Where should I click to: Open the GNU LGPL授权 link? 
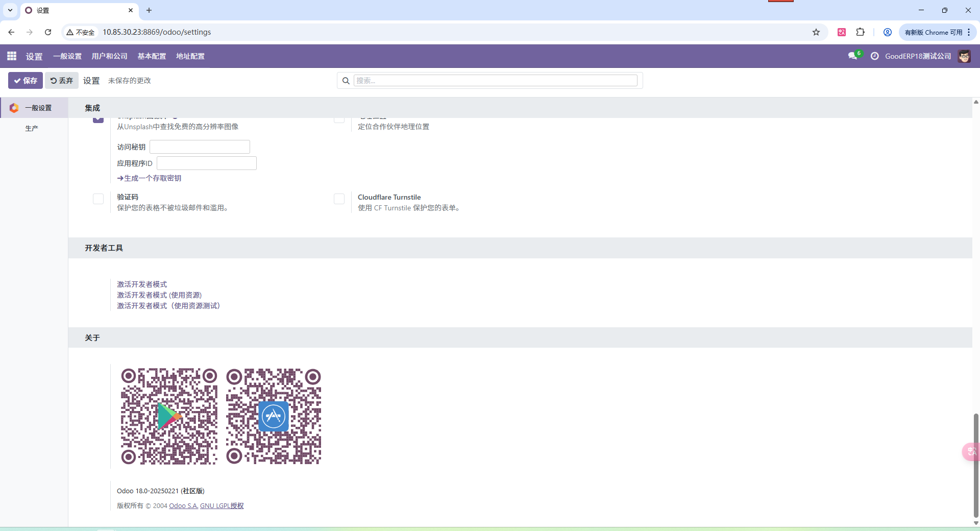pyautogui.click(x=222, y=506)
